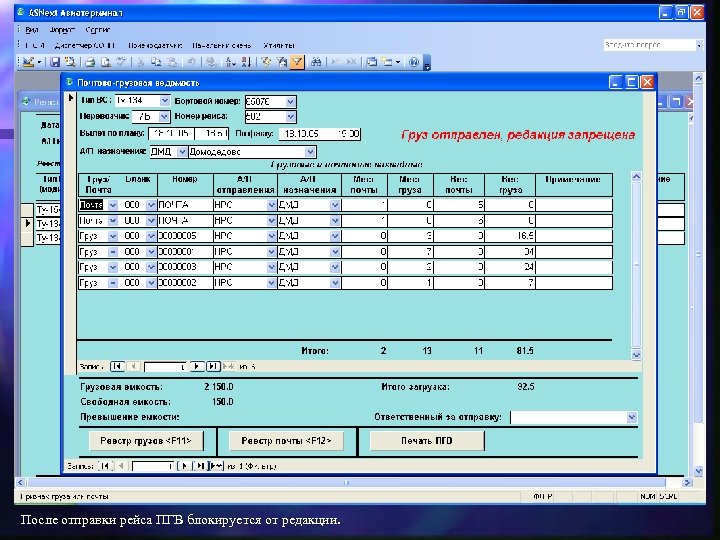The height and width of the screenshot is (540, 720).
Task: Click the Print toolbar icon
Action: (x=90, y=62)
